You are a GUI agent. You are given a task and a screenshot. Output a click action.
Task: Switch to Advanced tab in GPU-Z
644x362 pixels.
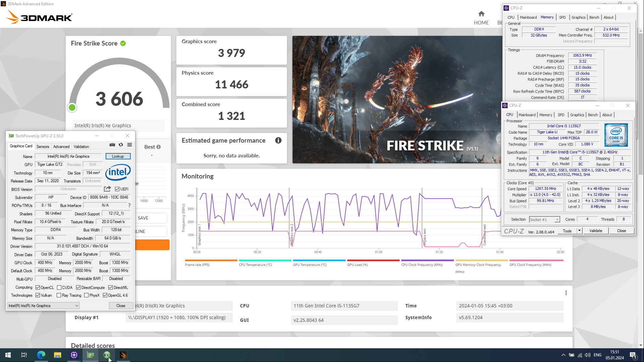(61, 147)
